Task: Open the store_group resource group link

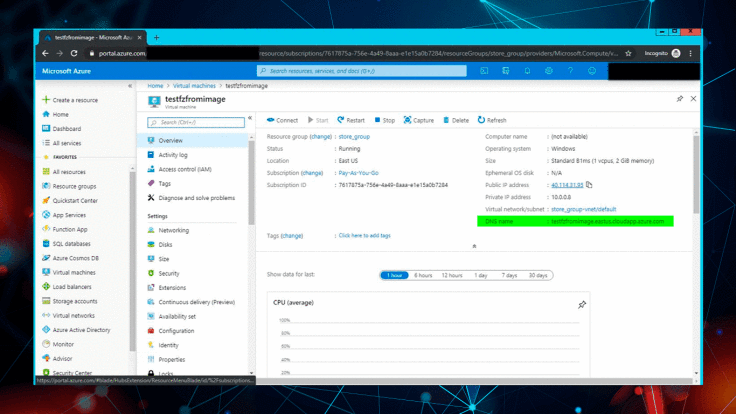Action: coord(354,136)
